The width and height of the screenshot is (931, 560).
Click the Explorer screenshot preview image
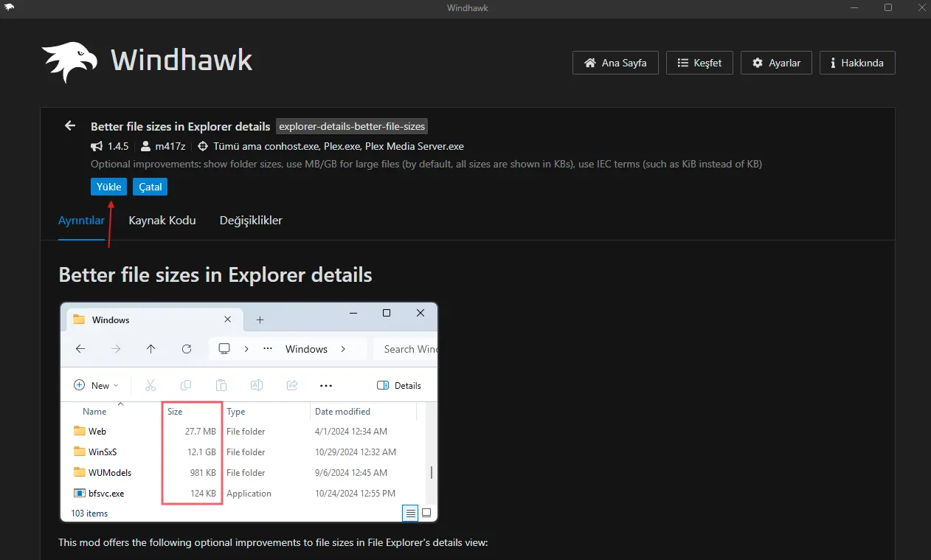click(249, 412)
